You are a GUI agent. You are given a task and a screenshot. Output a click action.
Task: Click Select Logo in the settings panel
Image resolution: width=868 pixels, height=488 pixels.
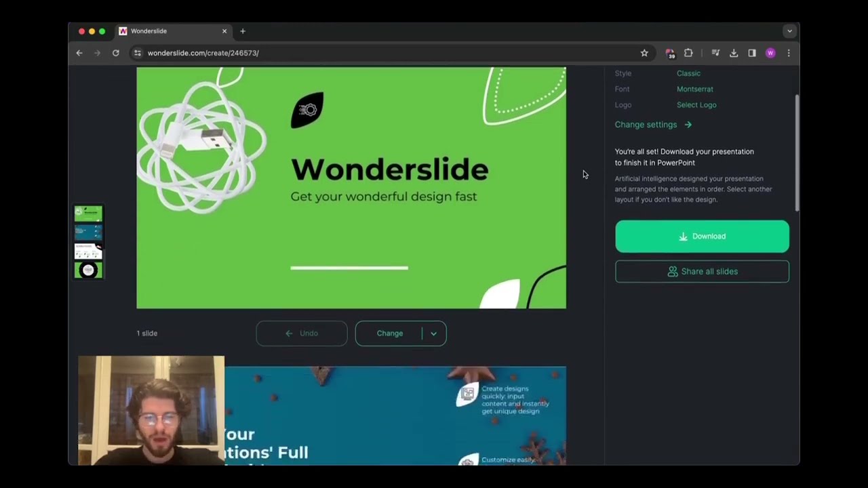click(x=696, y=104)
